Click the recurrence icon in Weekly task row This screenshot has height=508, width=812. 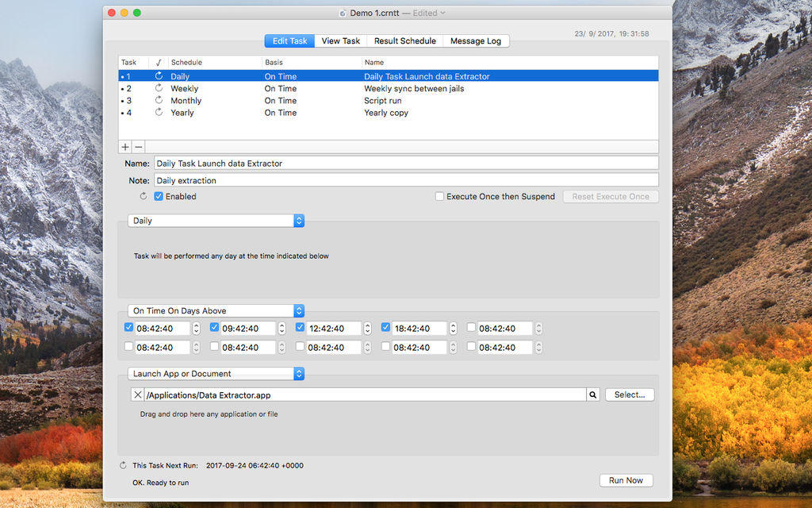(x=159, y=88)
